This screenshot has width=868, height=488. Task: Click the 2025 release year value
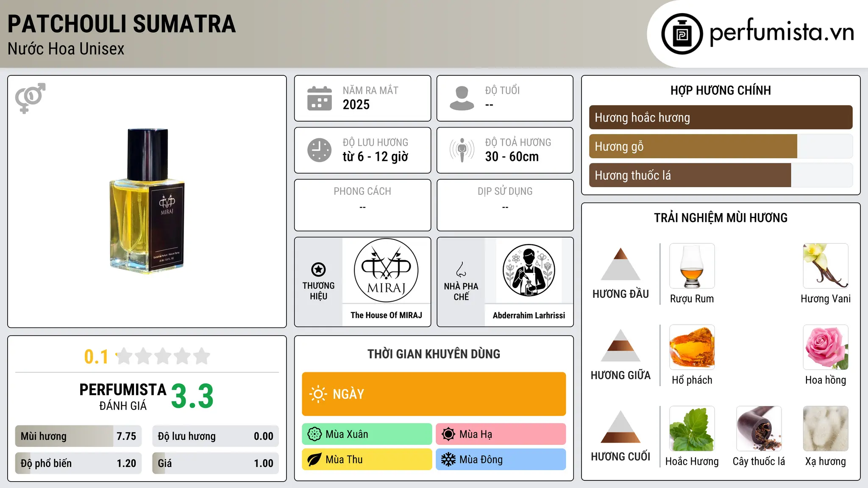356,105
